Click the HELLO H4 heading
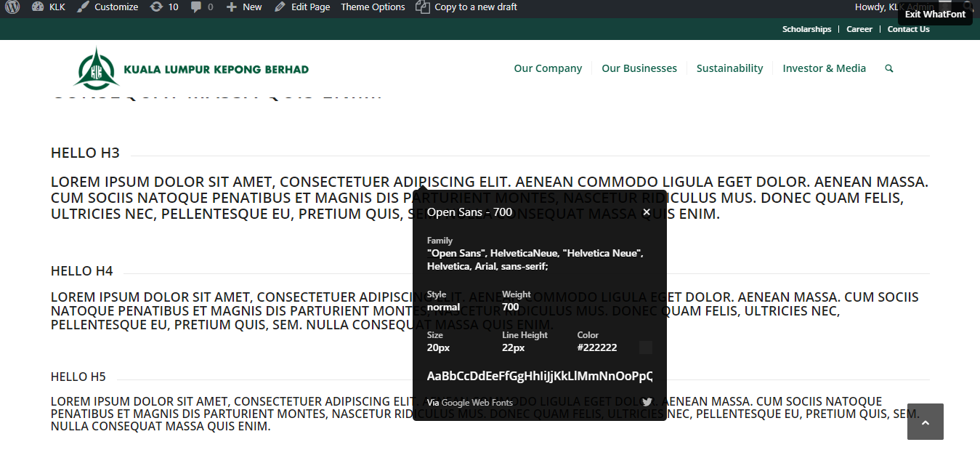The image size is (980, 458). point(82,271)
